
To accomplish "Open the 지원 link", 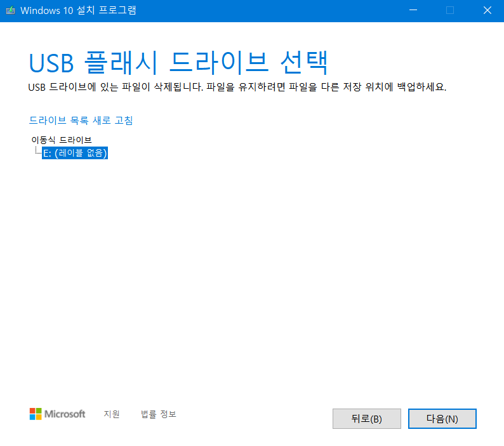I will point(112,414).
